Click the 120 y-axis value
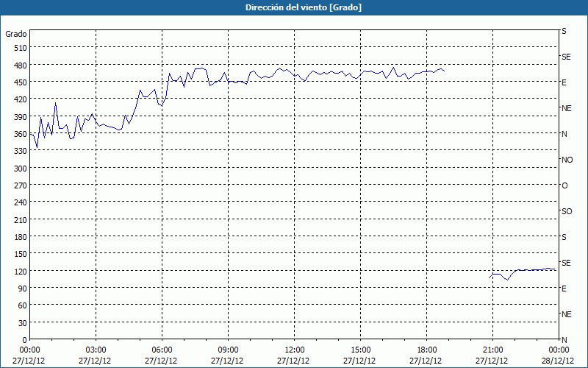Screen dimensions: 588x368 (21, 272)
